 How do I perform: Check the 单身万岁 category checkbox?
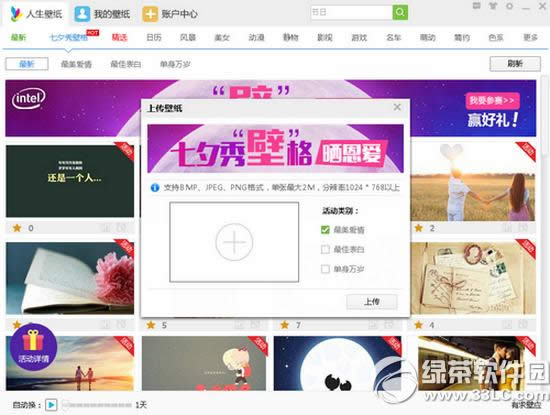click(x=325, y=269)
